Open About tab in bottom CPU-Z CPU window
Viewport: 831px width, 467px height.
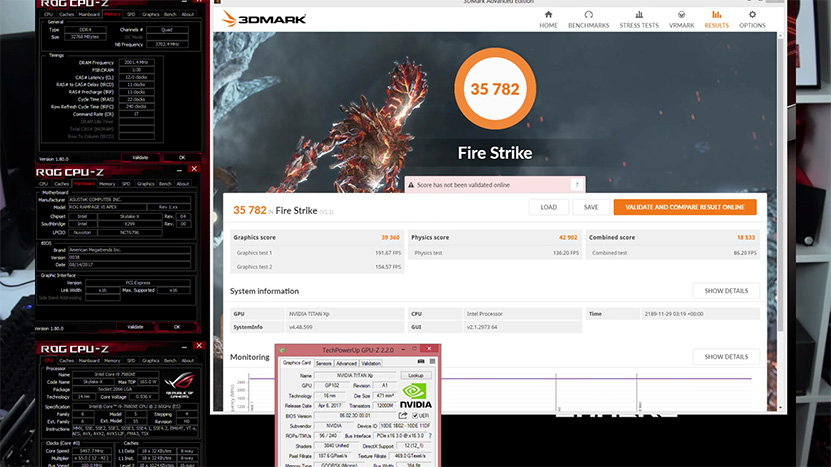[x=188, y=360]
